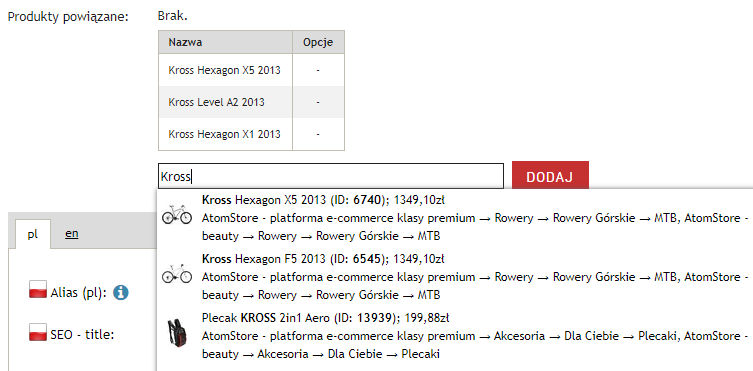Click the Kross Hexagon F5 bike thumbnail
Viewport: 753px width, 371px height.
click(177, 275)
